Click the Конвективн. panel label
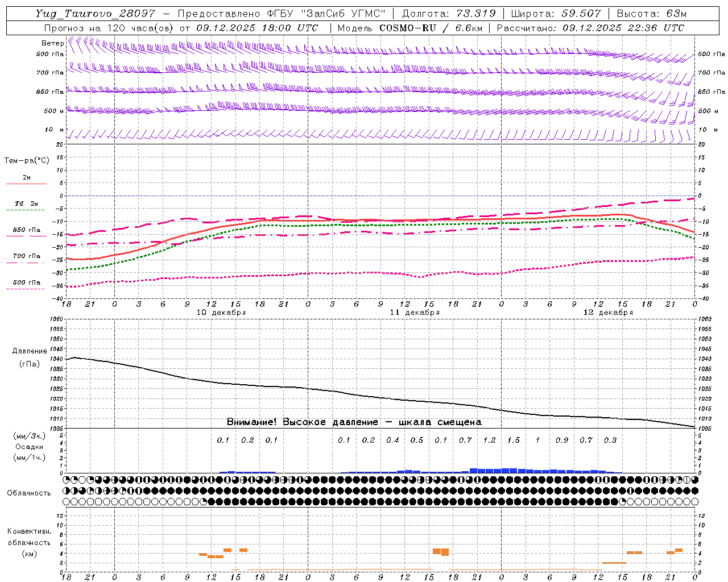This screenshot has width=728, height=582. point(30,531)
